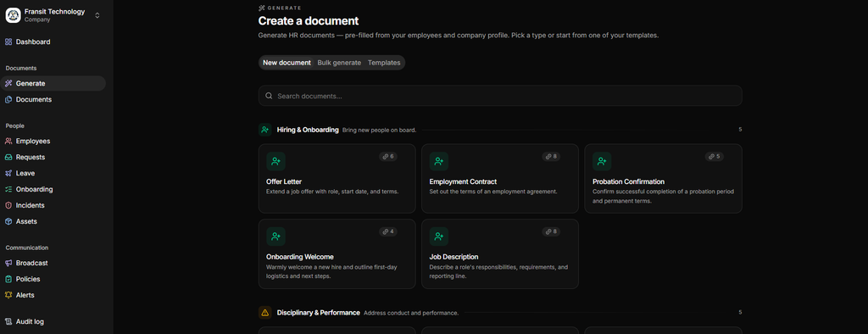Open the Documents page in sidebar
This screenshot has height=334, width=868.
[x=34, y=100]
